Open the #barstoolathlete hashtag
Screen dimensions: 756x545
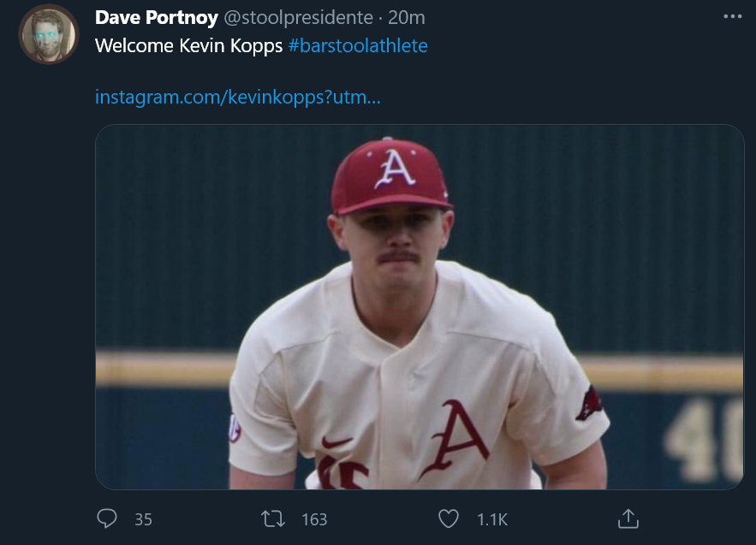point(358,45)
